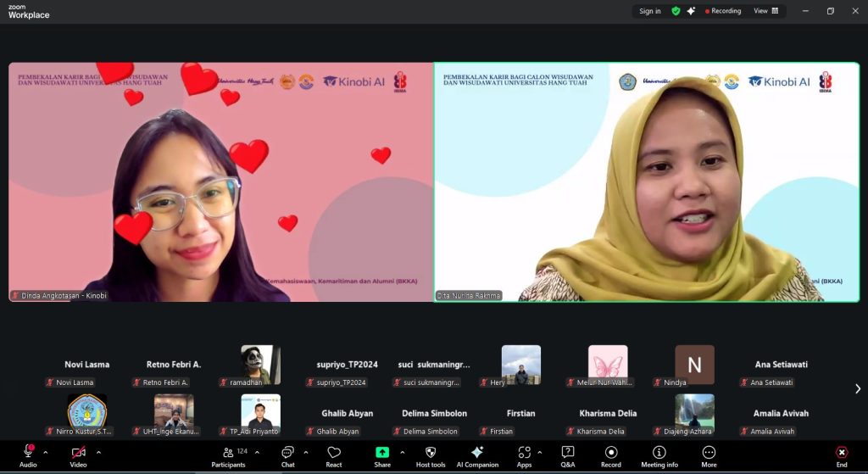
Task: Expand video options arrow beside Video
Action: (98, 452)
